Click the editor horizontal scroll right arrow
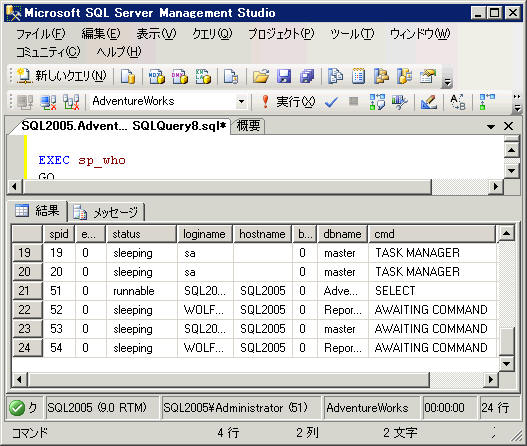Viewport: 527px width, 446px height. click(x=496, y=187)
